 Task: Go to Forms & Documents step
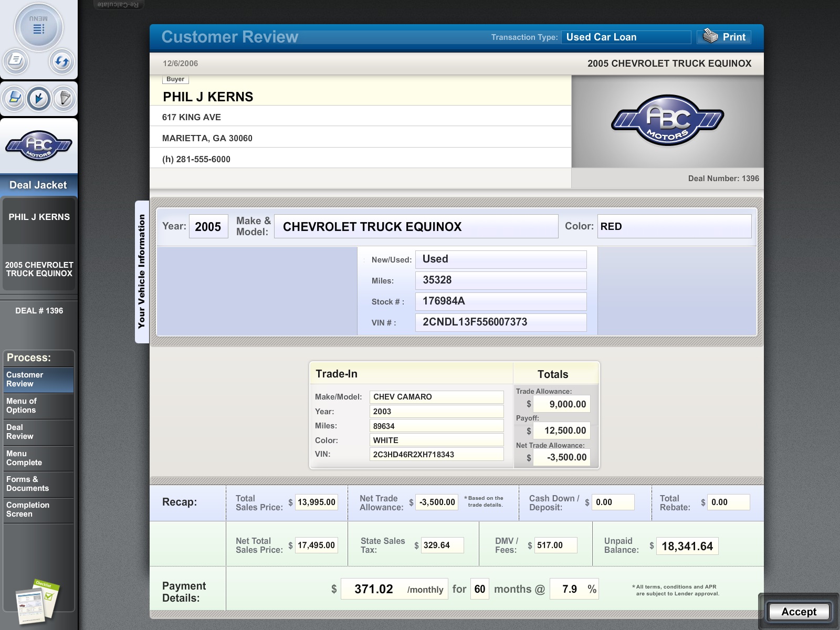38,484
